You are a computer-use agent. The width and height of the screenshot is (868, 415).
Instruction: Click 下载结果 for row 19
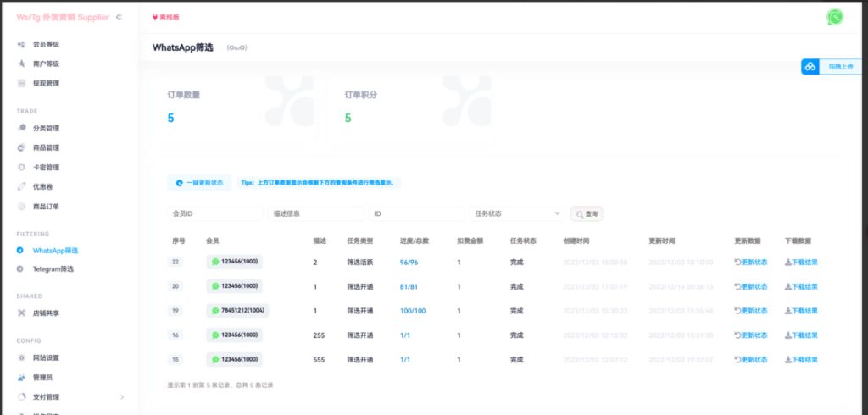point(802,311)
